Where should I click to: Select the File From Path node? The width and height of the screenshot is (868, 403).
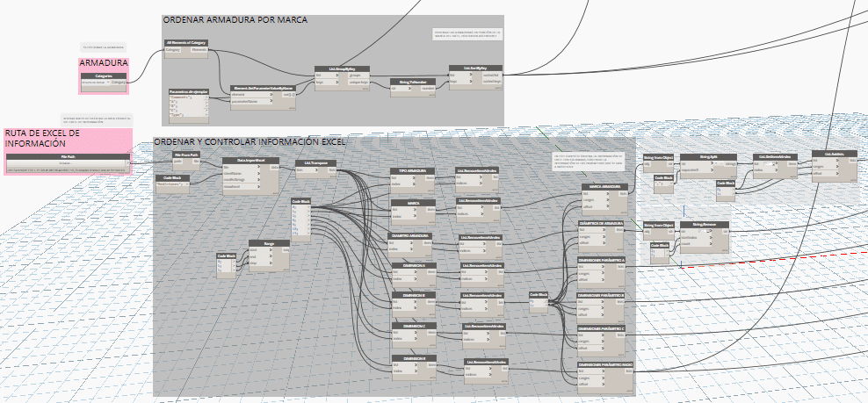[x=185, y=155]
